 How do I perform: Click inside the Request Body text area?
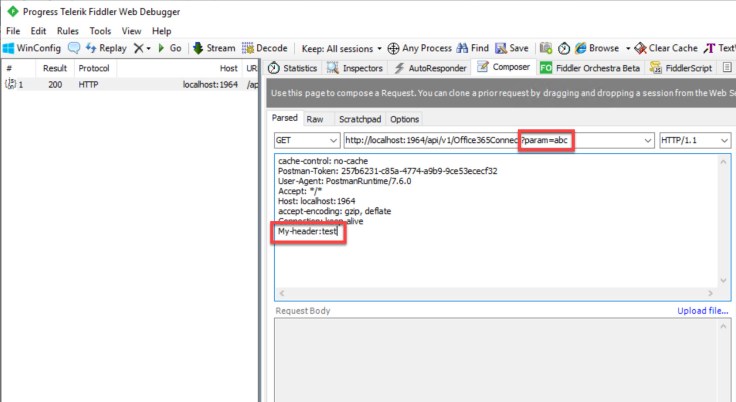[500, 360]
